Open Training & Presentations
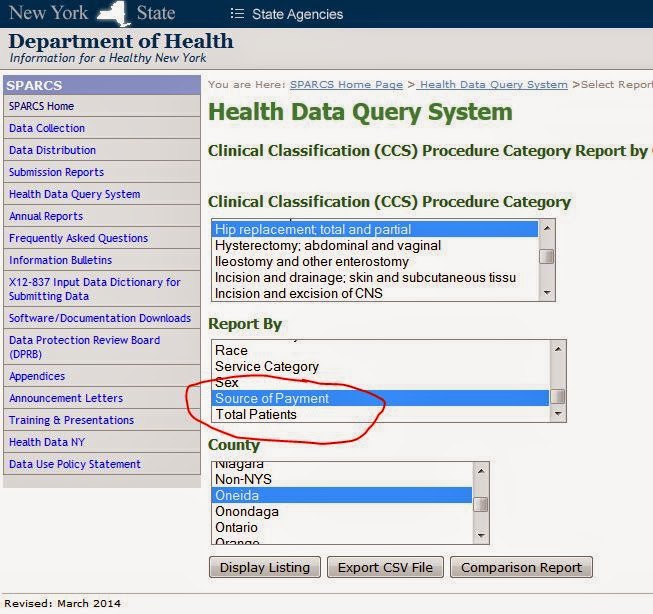This screenshot has height=614, width=653. point(71,420)
